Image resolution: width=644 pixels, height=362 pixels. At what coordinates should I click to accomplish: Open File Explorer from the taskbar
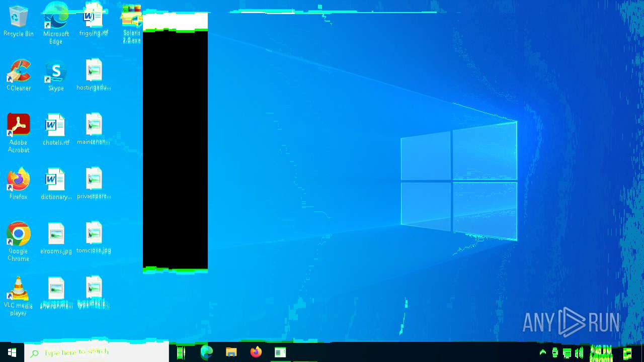pos(231,352)
